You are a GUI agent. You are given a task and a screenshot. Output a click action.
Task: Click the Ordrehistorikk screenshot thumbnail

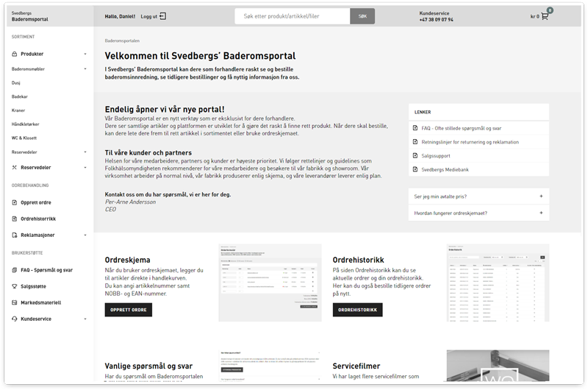(498, 283)
